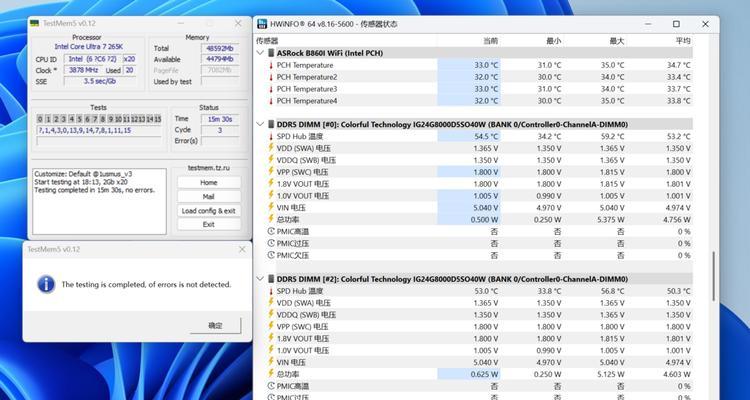Click the Home button in TestMem5
Viewport: 750px width, 400px height.
point(209,183)
